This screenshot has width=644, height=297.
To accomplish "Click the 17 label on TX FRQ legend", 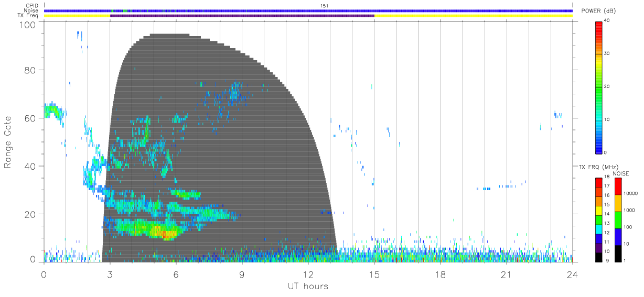I will coord(606,186).
